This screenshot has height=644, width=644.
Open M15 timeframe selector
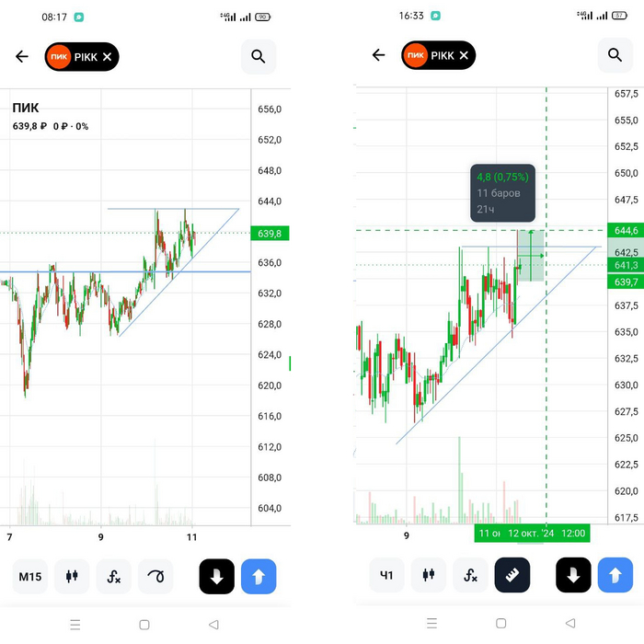click(x=29, y=577)
